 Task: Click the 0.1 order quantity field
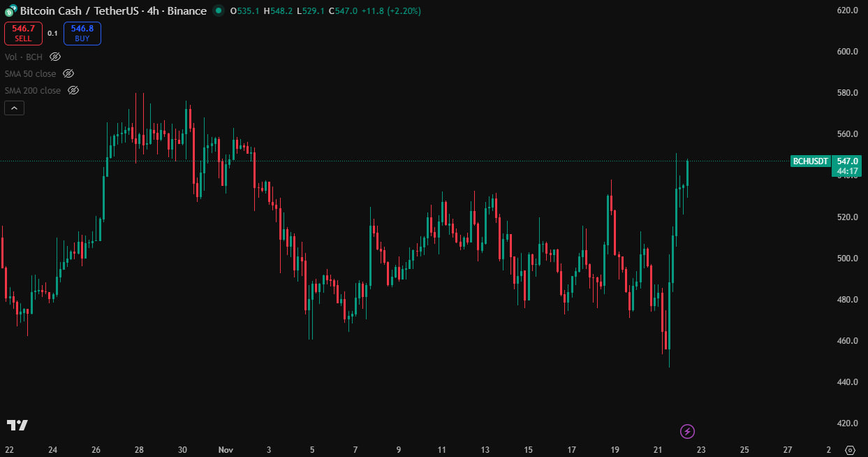tap(53, 33)
